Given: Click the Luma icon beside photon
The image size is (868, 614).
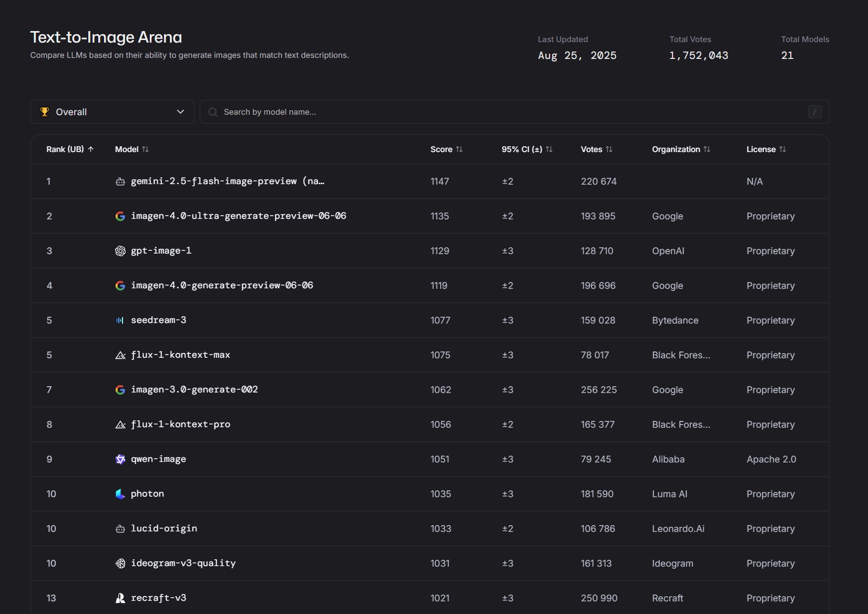Looking at the screenshot, I should click(x=120, y=494).
